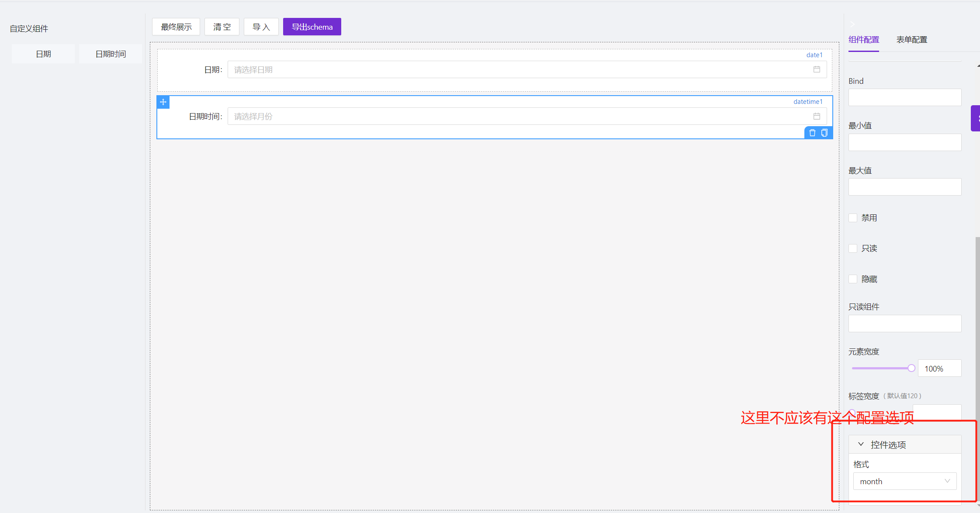The width and height of the screenshot is (980, 513).
Task: Collapse the 控件选项 section
Action: pos(861,444)
